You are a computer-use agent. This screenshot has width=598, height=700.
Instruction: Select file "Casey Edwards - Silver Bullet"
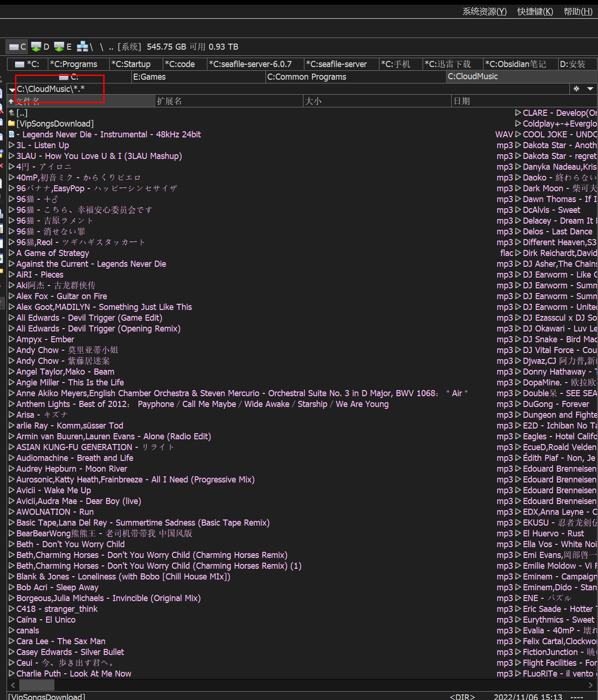pyautogui.click(x=70, y=652)
